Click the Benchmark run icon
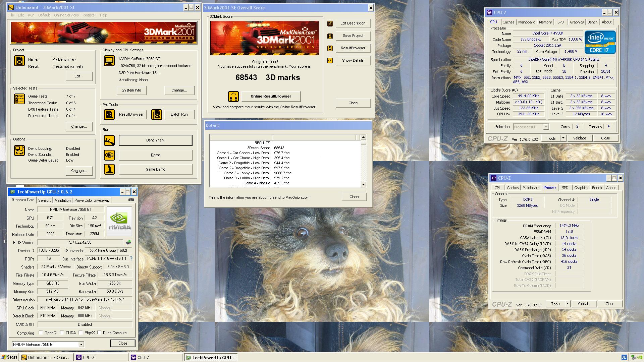644x362 pixels. (109, 140)
